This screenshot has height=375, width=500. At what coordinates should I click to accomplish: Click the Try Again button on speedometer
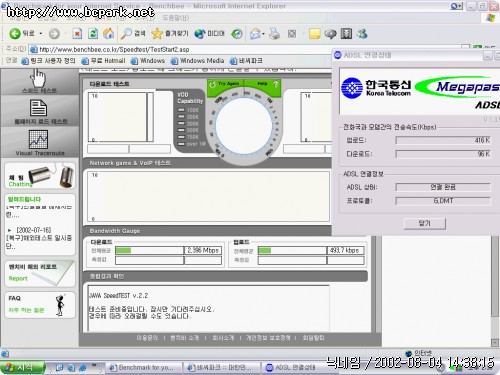pos(225,84)
